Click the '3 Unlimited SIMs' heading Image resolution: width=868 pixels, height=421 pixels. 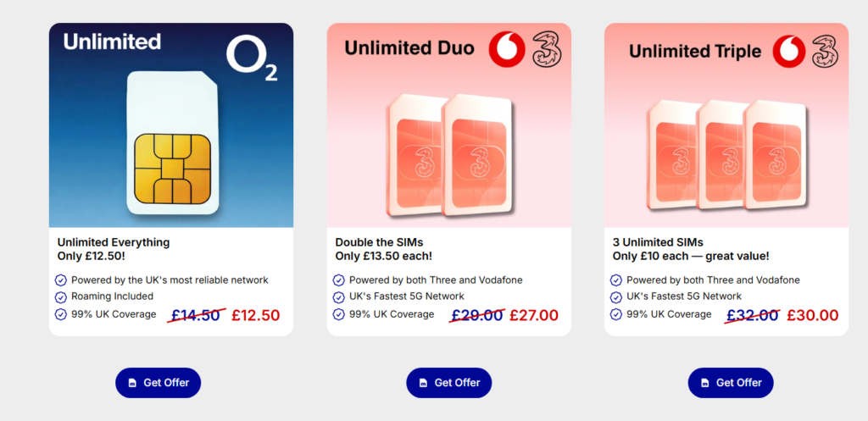658,242
